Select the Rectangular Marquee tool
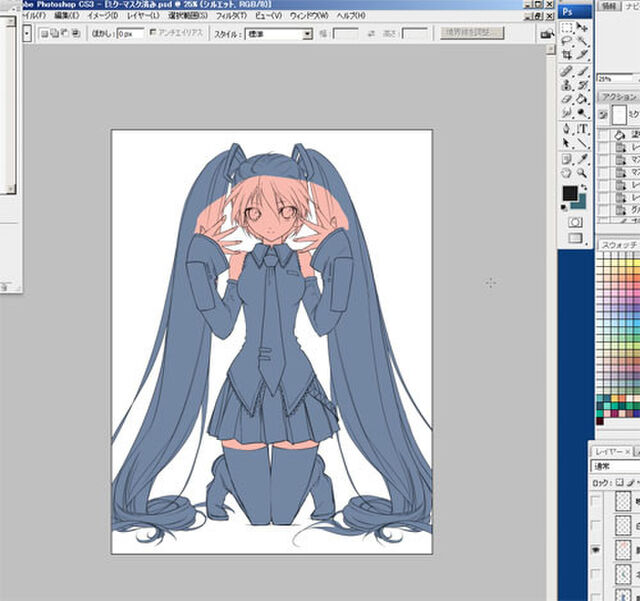The height and width of the screenshot is (601, 640). 567,27
